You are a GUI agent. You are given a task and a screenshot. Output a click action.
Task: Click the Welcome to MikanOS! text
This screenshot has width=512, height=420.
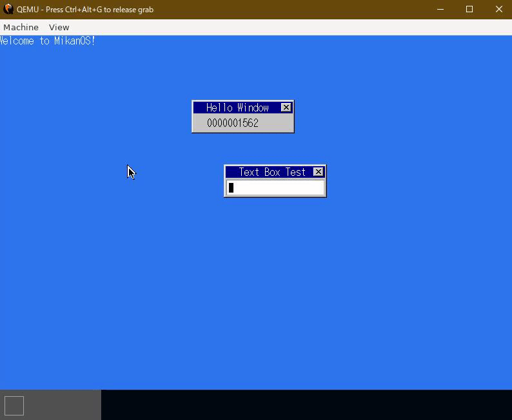pyautogui.click(x=48, y=41)
